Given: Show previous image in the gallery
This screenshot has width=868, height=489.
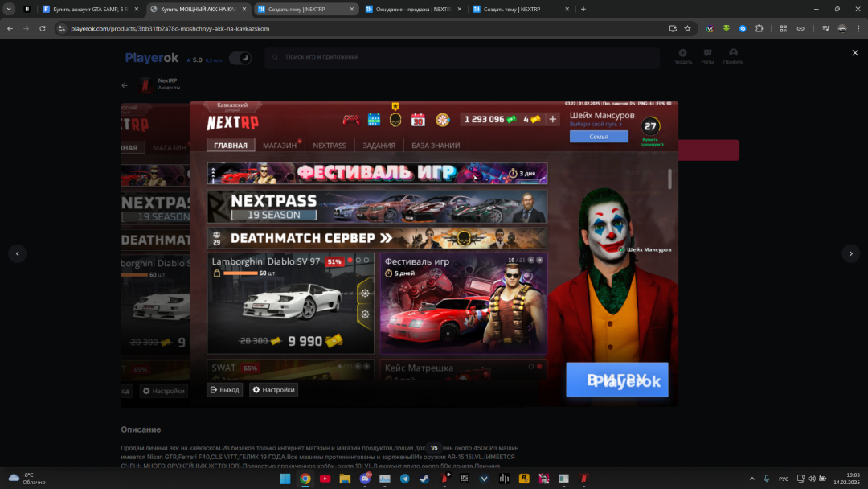Looking at the screenshot, I should coord(17,253).
